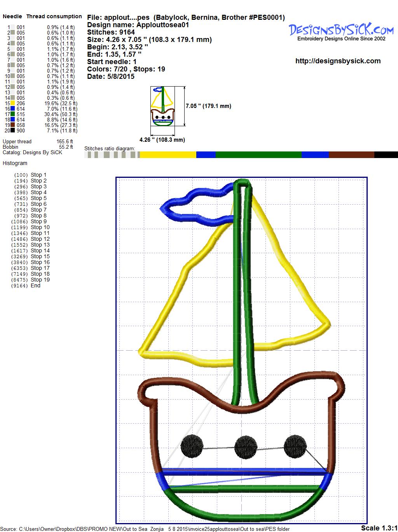Viewport: 398px width, 532px height.
Task: Select the green swatch for needle 17
Action: pos(13,115)
